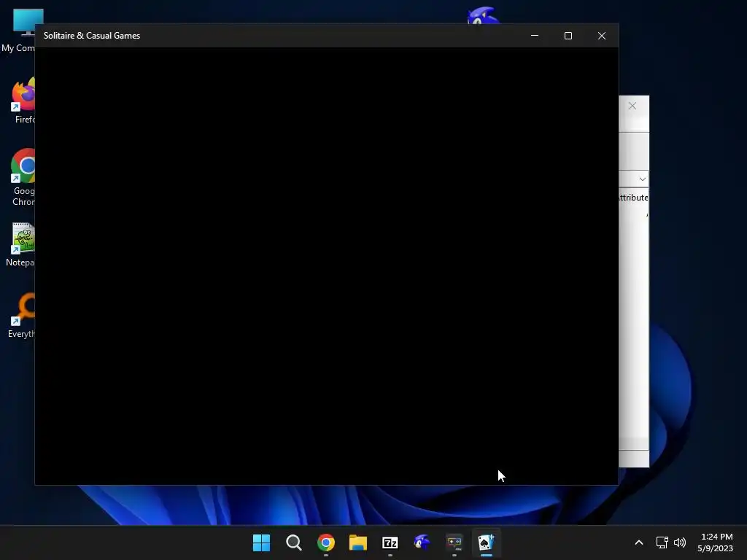The image size is (747, 560).
Task: Select the Sonic desktop icon
Action: coord(483,15)
